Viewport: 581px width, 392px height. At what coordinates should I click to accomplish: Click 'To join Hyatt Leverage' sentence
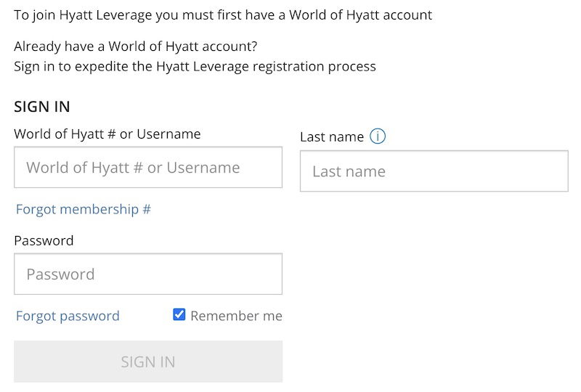coord(223,15)
